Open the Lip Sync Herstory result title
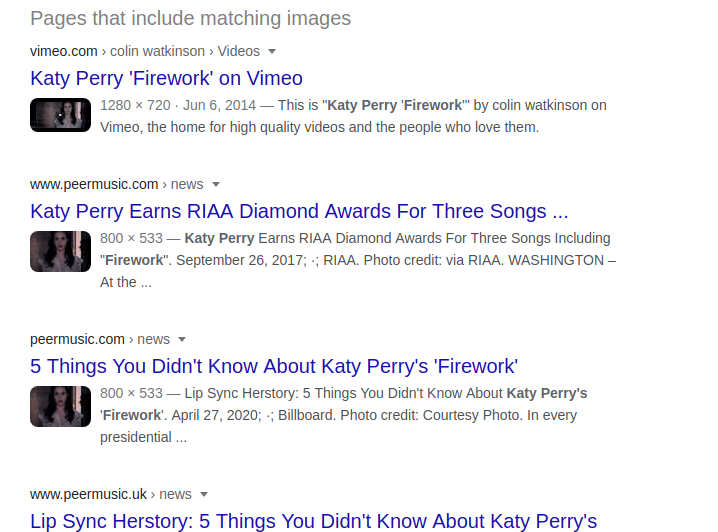Screen dimensions: 718x532 tap(314, 521)
